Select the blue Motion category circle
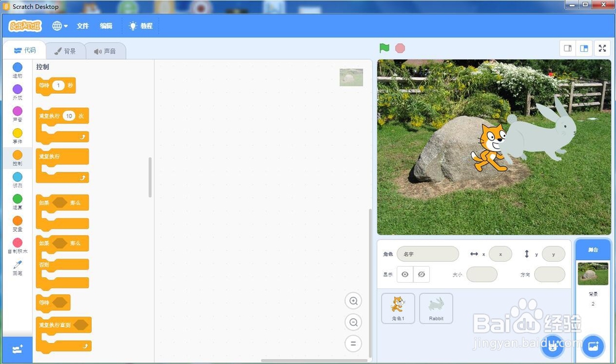Screen dimensions: 616x364 17,67
